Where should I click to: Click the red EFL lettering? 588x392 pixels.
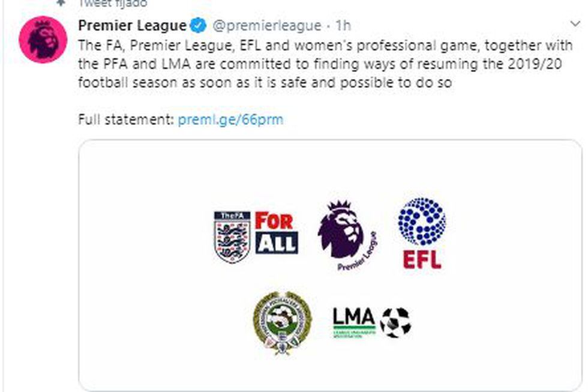point(421,259)
